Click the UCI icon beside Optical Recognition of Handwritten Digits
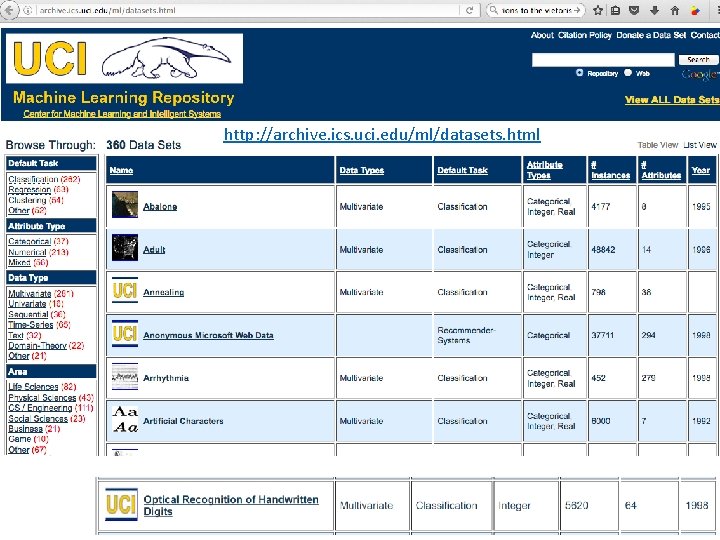The image size is (720, 540). [121, 504]
